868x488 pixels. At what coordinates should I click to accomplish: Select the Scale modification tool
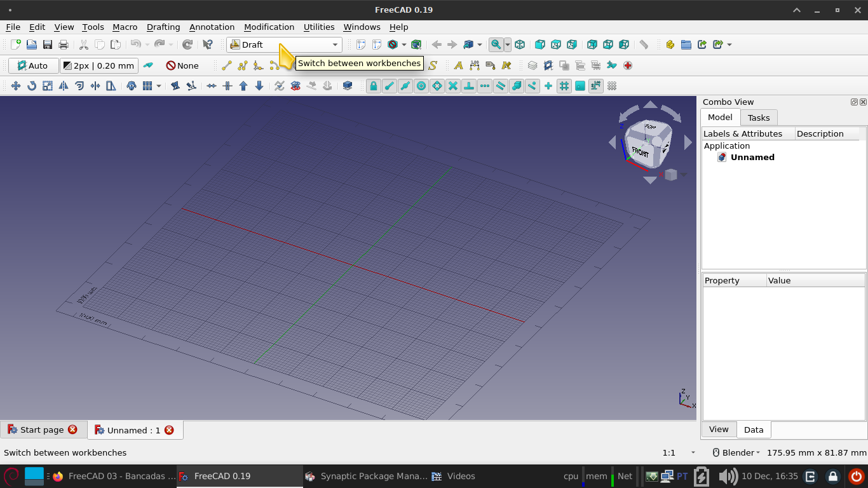pyautogui.click(x=48, y=86)
